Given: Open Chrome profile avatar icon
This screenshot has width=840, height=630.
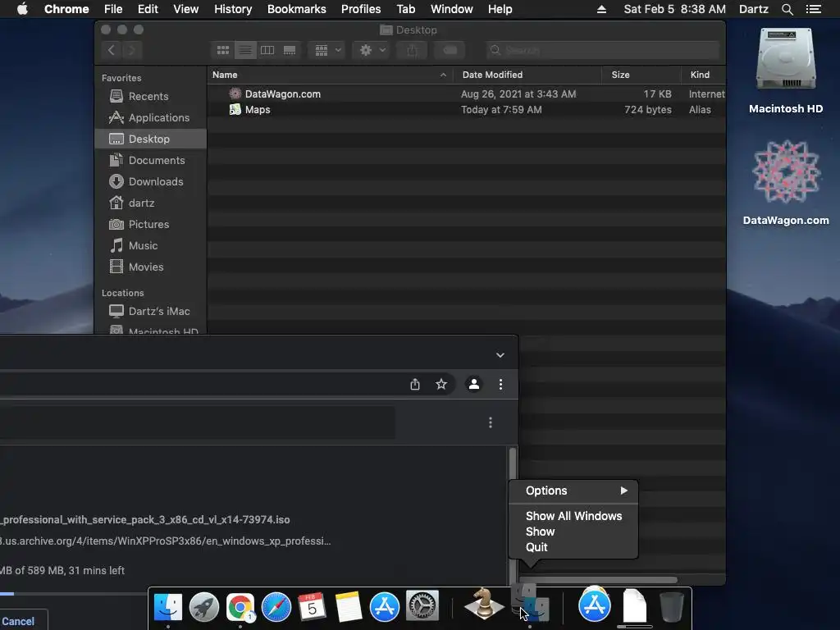Looking at the screenshot, I should (474, 384).
